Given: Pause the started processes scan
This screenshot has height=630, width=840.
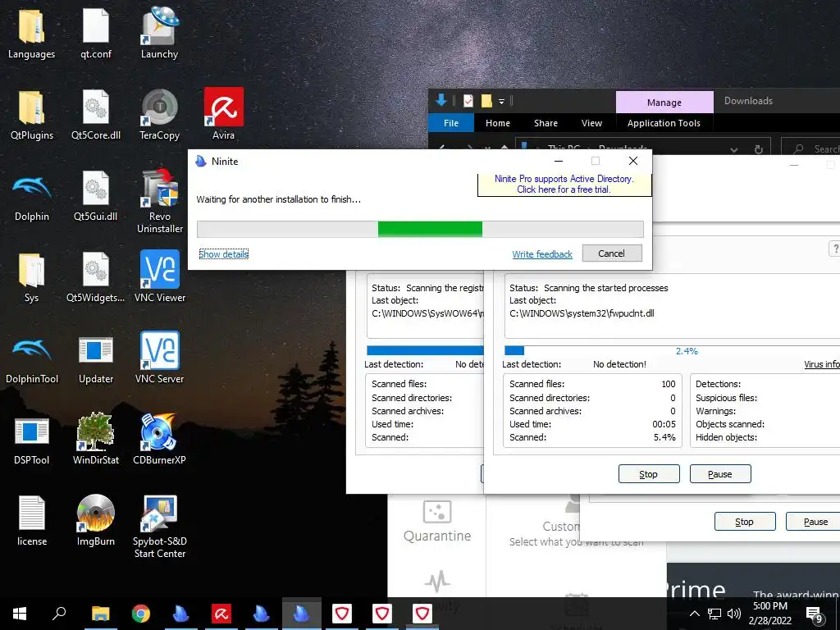Looking at the screenshot, I should [720, 474].
